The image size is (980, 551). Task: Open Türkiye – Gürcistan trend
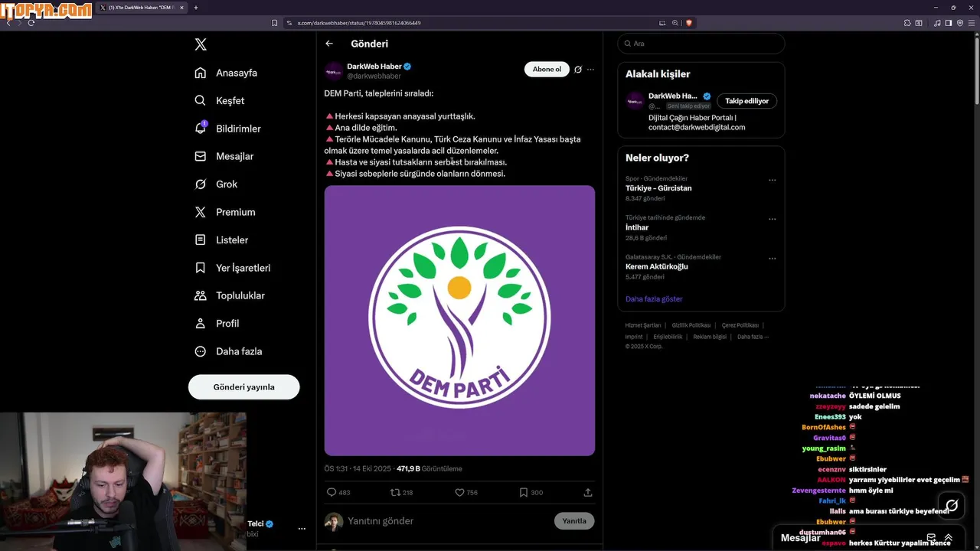(x=658, y=188)
